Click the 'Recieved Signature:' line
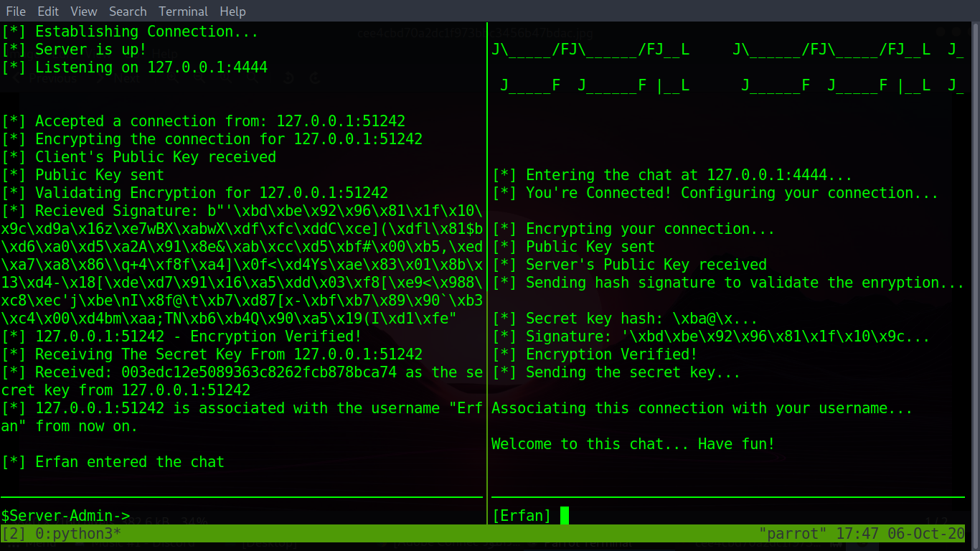980x551 pixels. (x=242, y=211)
